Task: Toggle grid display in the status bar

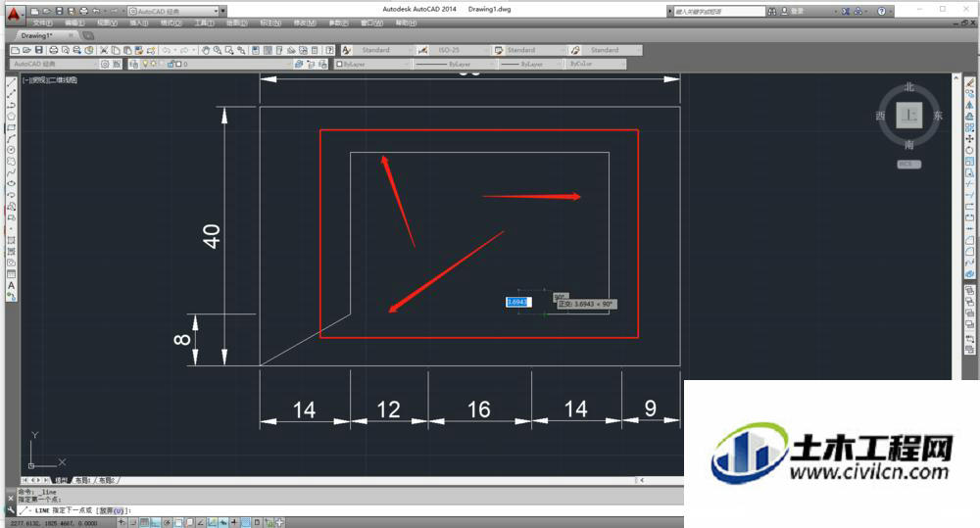Action: point(145,522)
